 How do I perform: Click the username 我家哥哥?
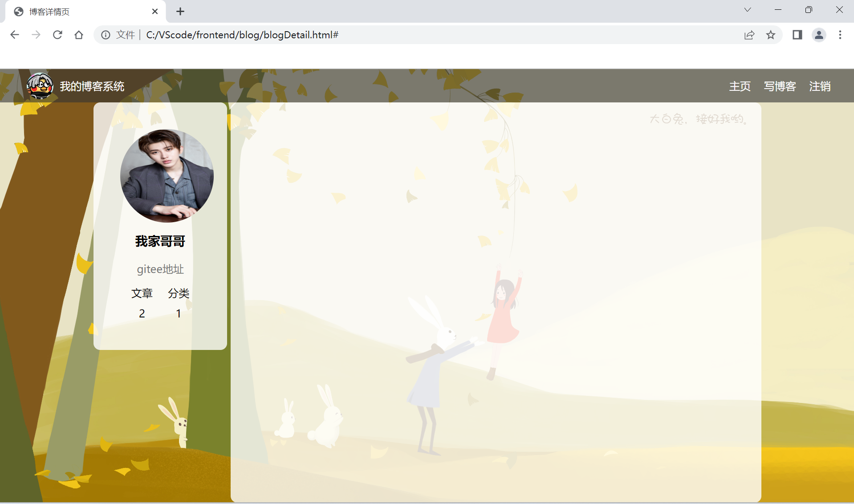coord(160,241)
